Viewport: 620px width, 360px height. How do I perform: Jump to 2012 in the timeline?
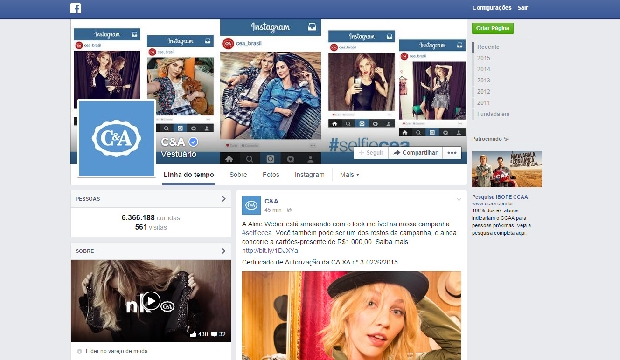[483, 91]
